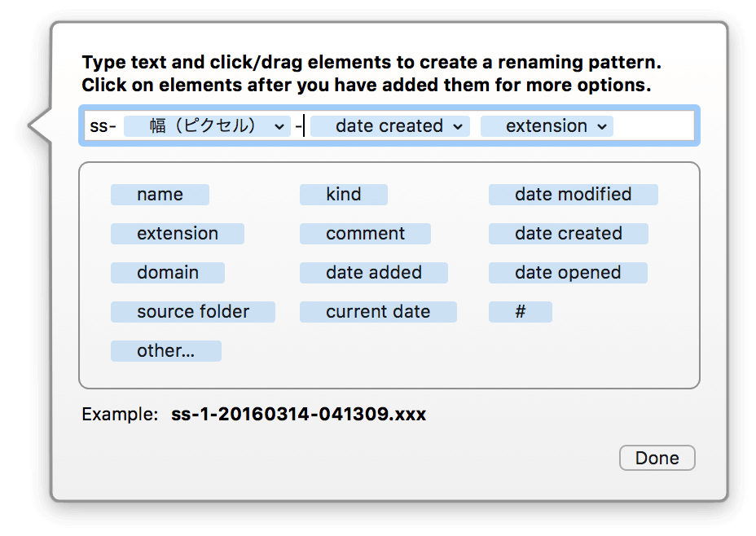Screen dimensions: 756x536
Task: Insert the date modified token
Action: click(x=574, y=195)
